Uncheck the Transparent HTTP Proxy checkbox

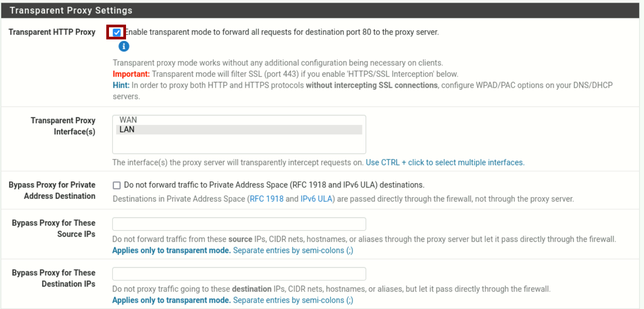pyautogui.click(x=117, y=32)
